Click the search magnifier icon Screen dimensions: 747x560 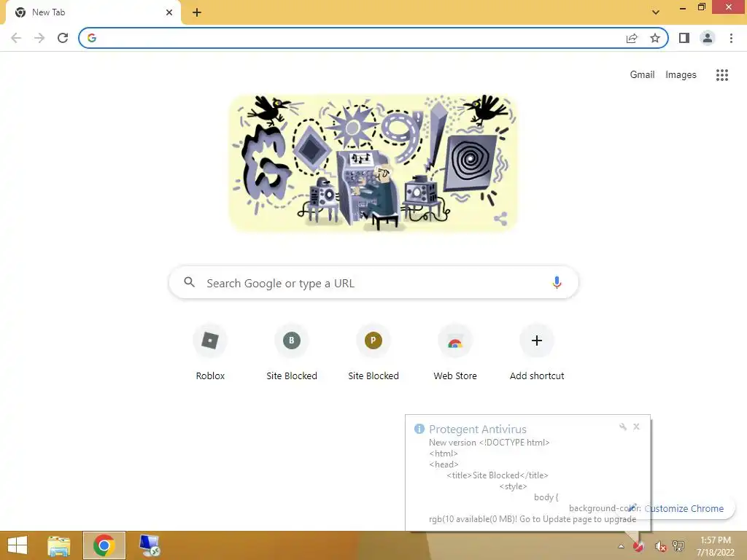[x=189, y=282]
